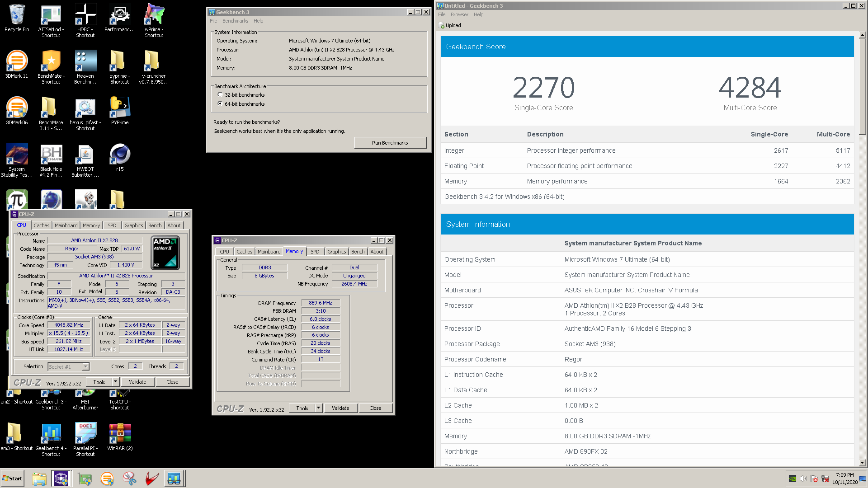This screenshot has height=488, width=868.
Task: Open Graphics tab in CPU-Z Memory window
Action: coord(337,252)
